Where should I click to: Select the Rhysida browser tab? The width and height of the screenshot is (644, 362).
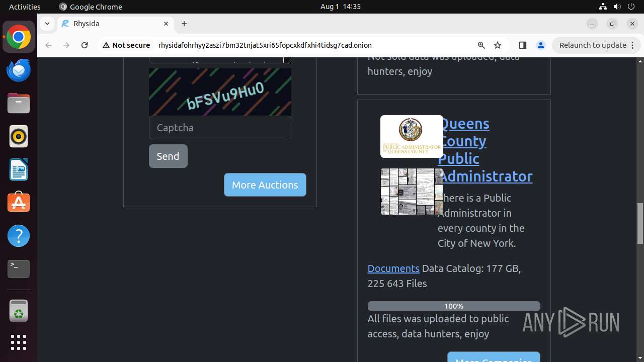pos(116,24)
